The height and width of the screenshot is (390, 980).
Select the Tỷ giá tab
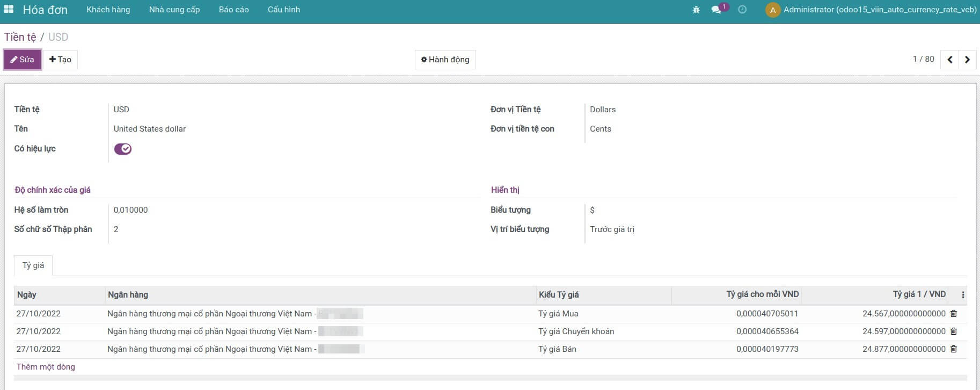pyautogui.click(x=33, y=265)
